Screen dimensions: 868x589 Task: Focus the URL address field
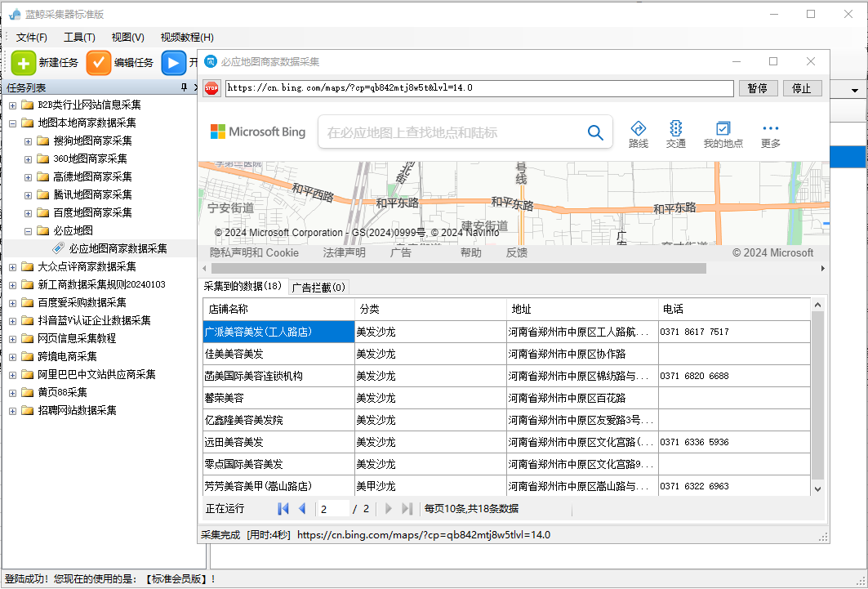(479, 88)
